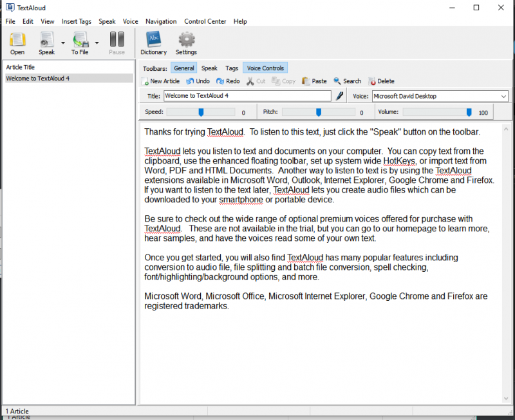515x420 pixels.
Task: Save audio using the To File icon
Action: (x=80, y=43)
